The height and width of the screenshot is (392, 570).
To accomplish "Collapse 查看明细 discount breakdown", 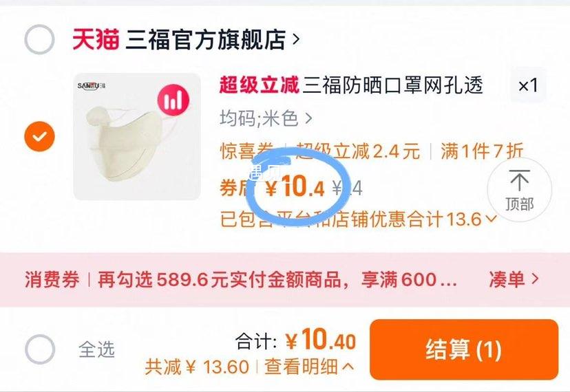I will tap(309, 367).
